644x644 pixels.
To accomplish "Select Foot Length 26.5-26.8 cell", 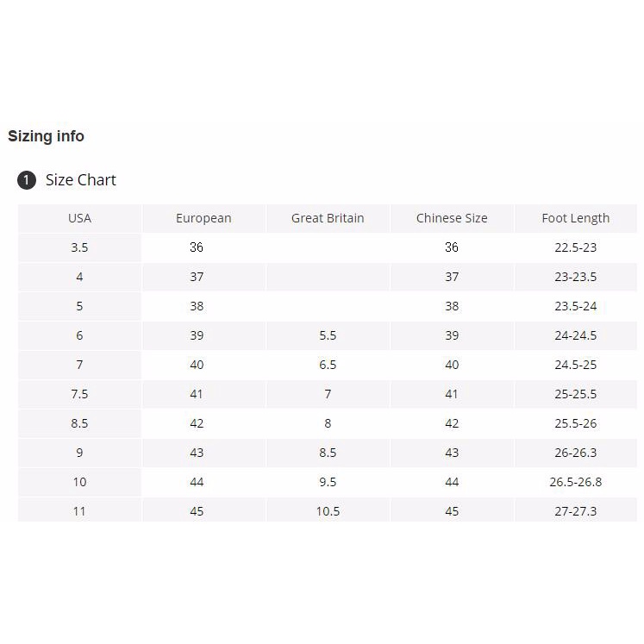I will [576, 482].
